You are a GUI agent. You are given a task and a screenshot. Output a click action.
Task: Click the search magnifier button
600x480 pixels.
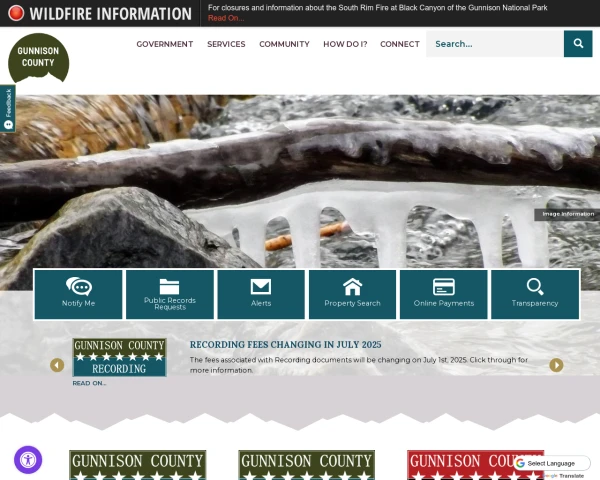click(x=578, y=44)
